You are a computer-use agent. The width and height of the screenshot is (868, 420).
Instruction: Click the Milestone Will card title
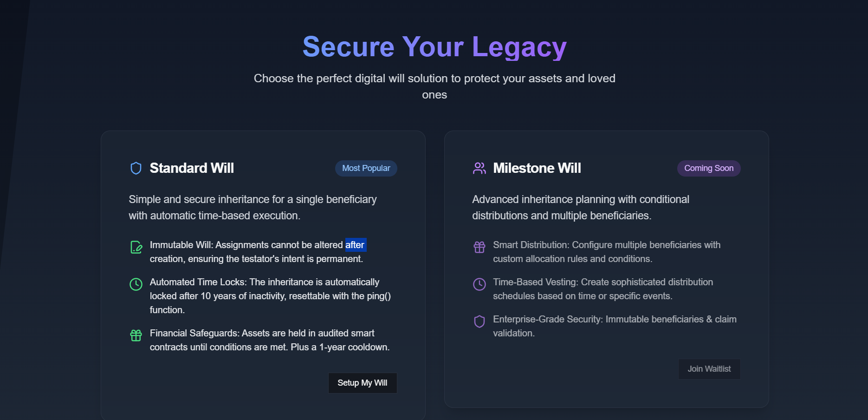pos(537,168)
